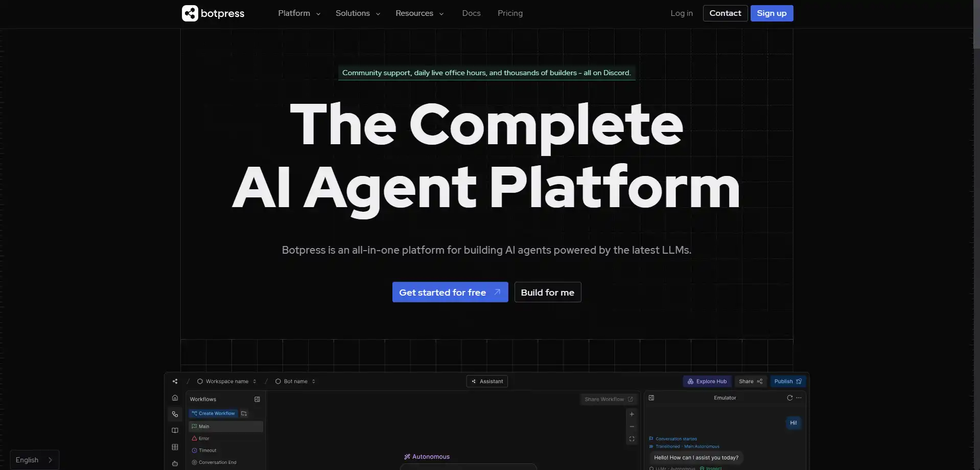Click Create Workflow
Viewport: 980px width, 470px height.
click(213, 413)
